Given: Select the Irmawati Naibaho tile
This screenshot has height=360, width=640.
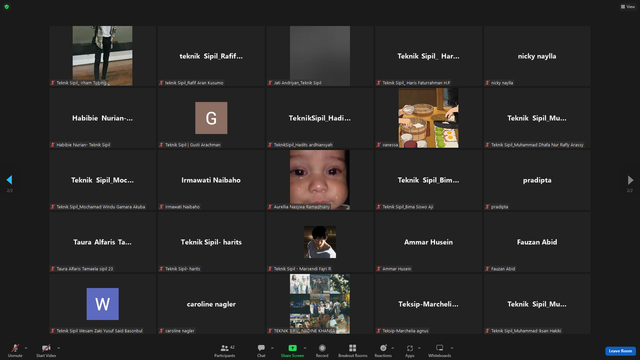Looking at the screenshot, I should pyautogui.click(x=211, y=180).
